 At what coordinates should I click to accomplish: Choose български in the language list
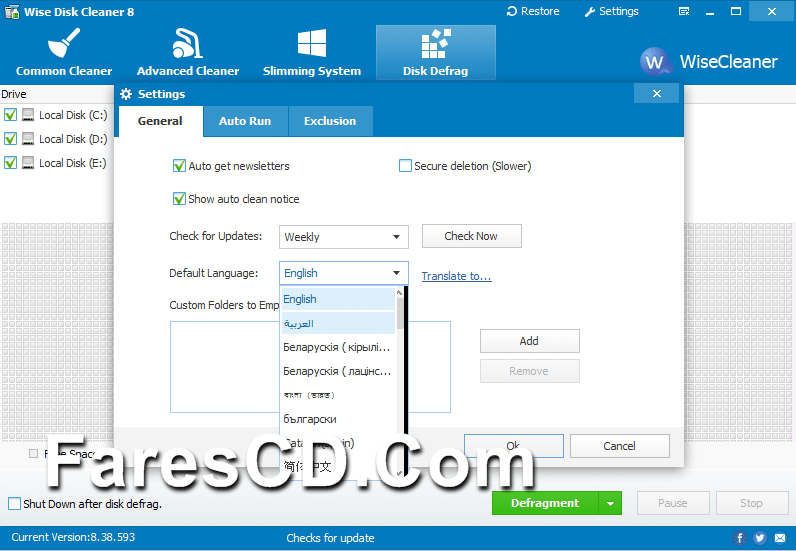(338, 419)
